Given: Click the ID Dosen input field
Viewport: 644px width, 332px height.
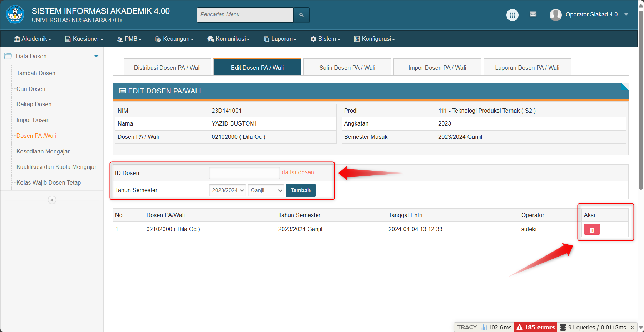Looking at the screenshot, I should coord(244,173).
